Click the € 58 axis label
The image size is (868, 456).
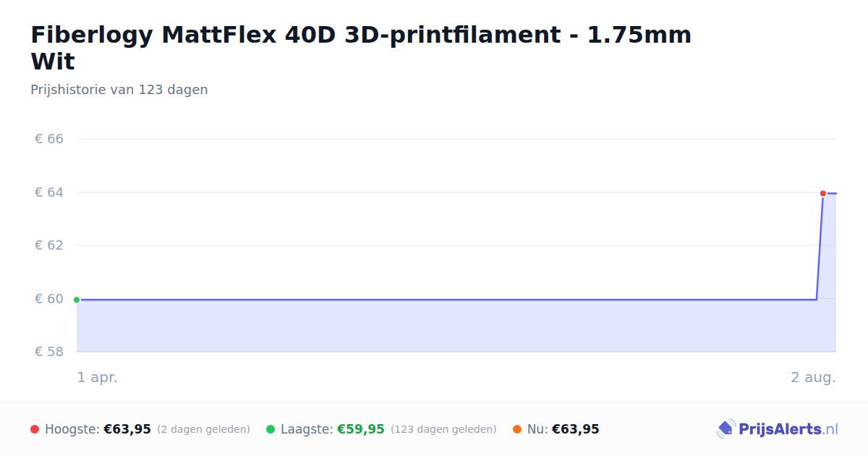click(x=49, y=351)
